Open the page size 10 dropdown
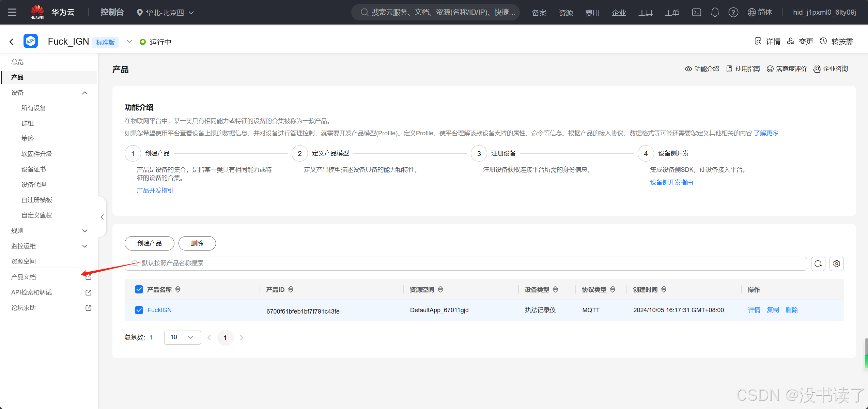Image resolution: width=868 pixels, height=409 pixels. [x=182, y=337]
